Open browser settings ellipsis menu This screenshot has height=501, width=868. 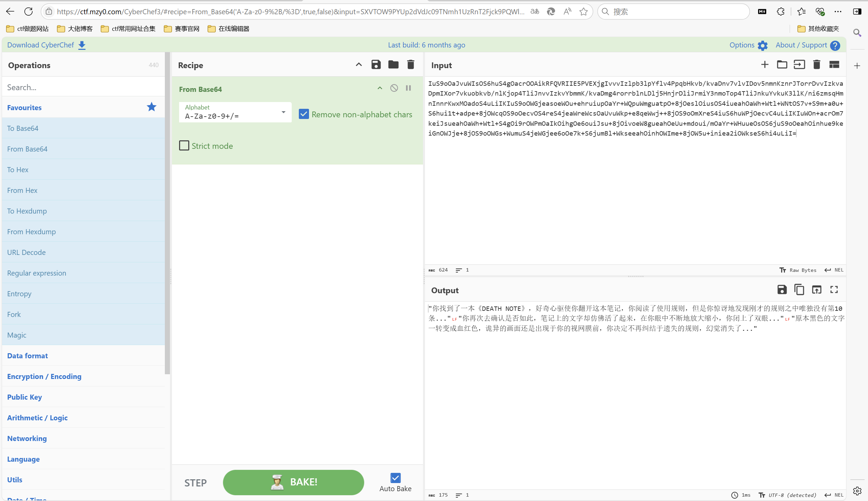[838, 12]
